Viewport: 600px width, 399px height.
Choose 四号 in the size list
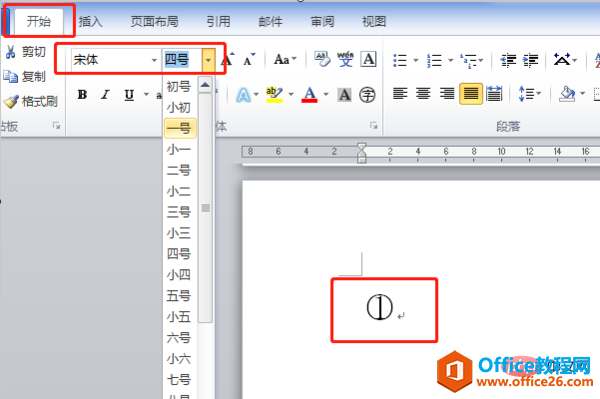point(179,254)
